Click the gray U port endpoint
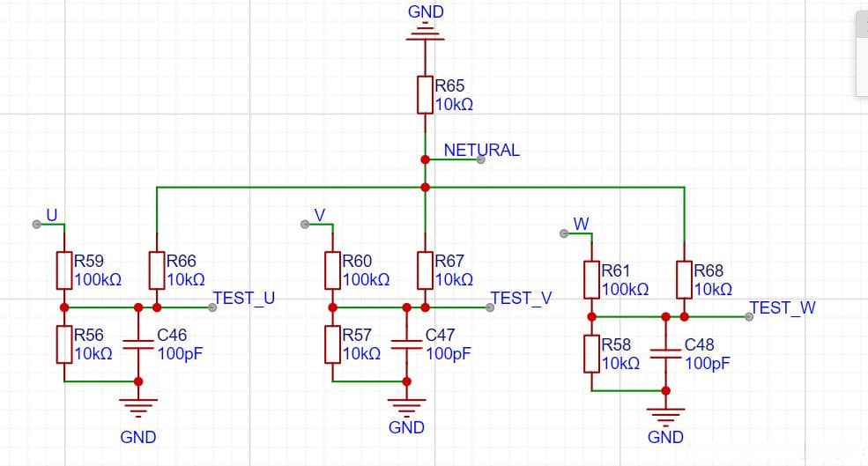 pyautogui.click(x=36, y=224)
